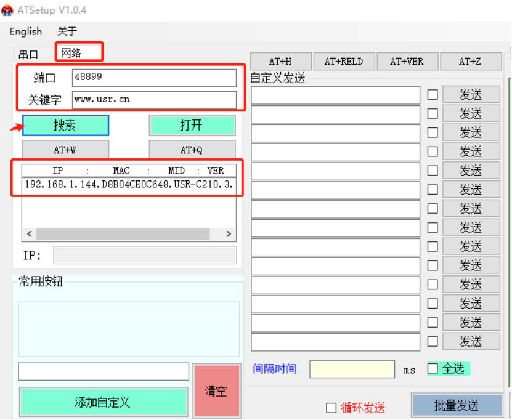Click right arrow of device list scrollbar

[229, 234]
